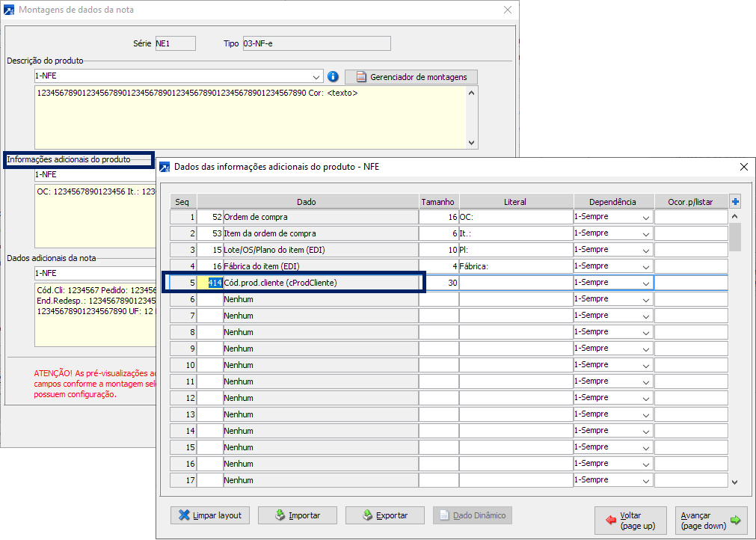Click the blue plus icon in grid header
756x540 pixels.
point(735,201)
